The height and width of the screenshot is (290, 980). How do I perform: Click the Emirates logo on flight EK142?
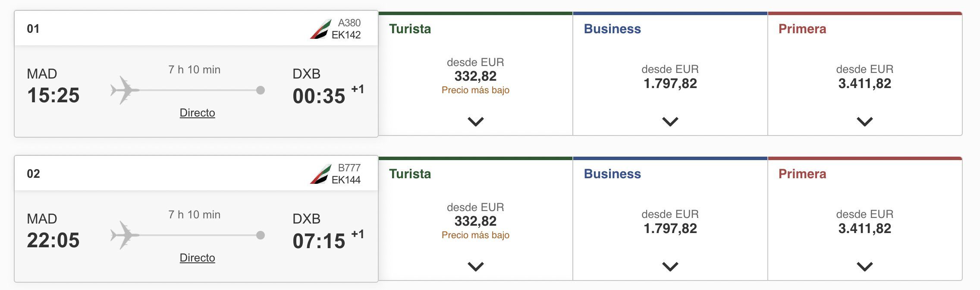320,29
